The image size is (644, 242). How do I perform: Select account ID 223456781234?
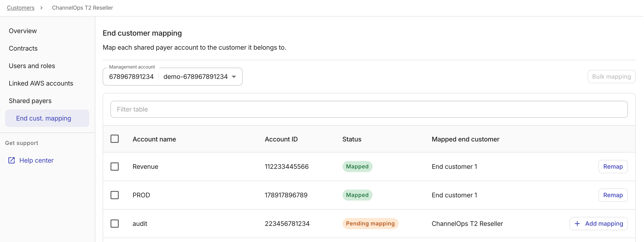(x=287, y=224)
